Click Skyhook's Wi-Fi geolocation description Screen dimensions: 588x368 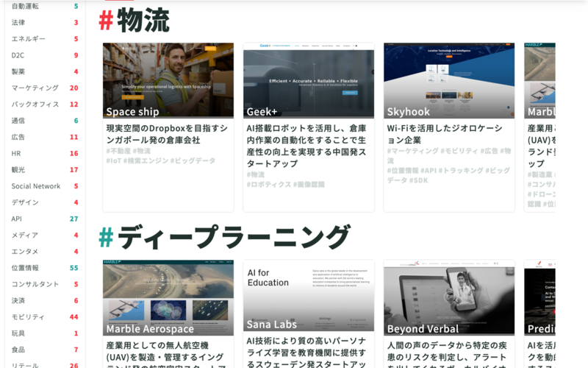[445, 134]
